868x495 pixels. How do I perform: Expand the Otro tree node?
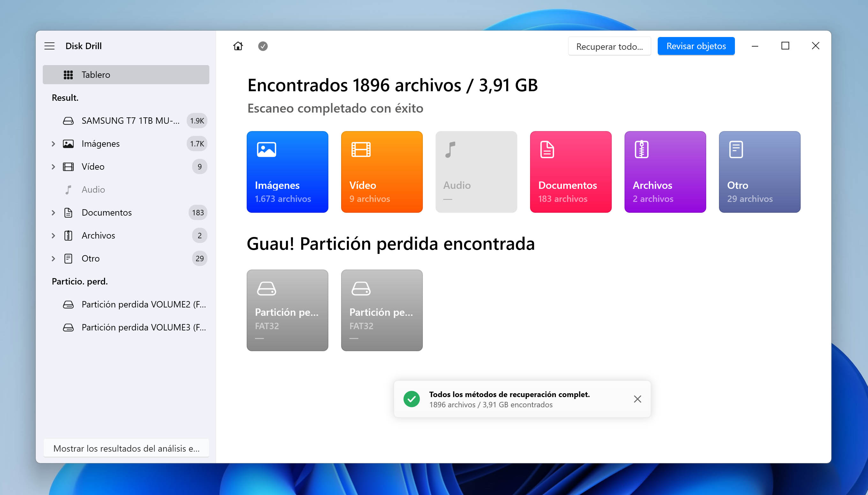53,258
